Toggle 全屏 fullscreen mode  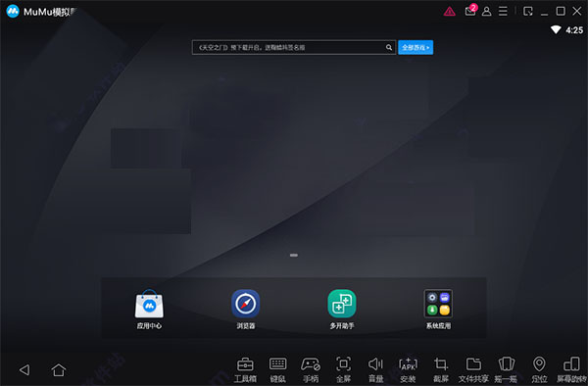(343, 369)
